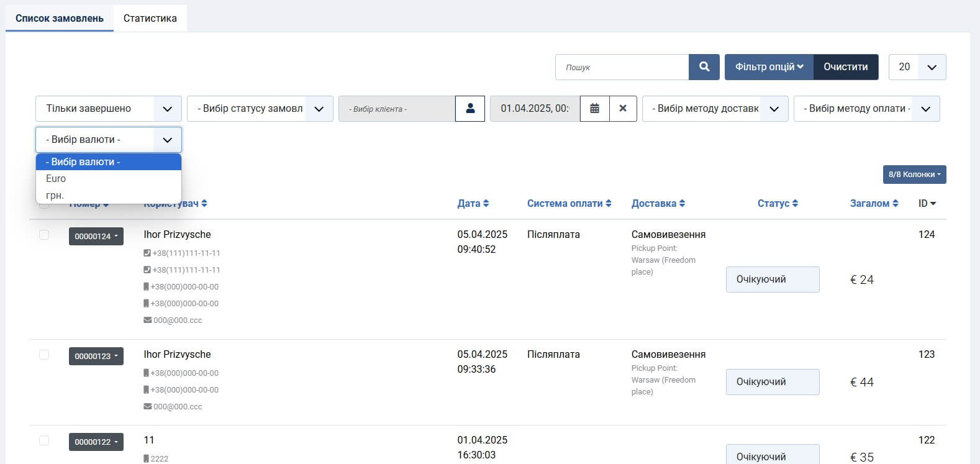Open the Фільтр опцій button

(x=769, y=67)
